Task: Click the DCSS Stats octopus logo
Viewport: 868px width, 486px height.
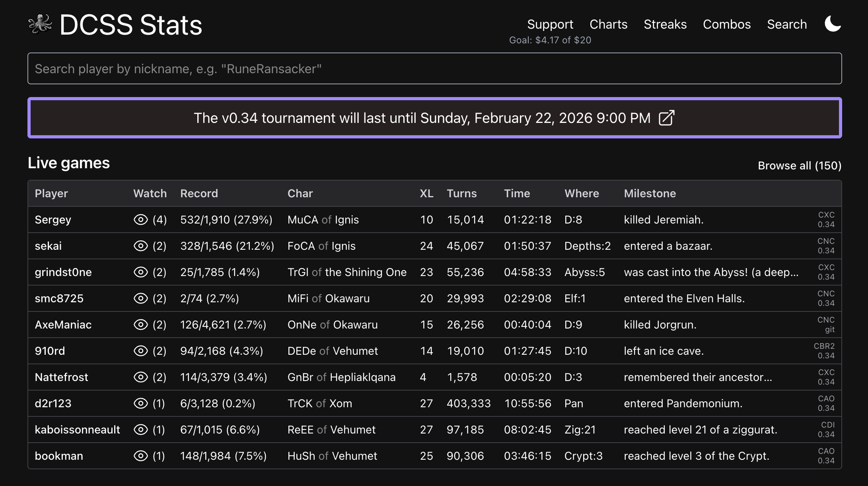Action: click(40, 24)
